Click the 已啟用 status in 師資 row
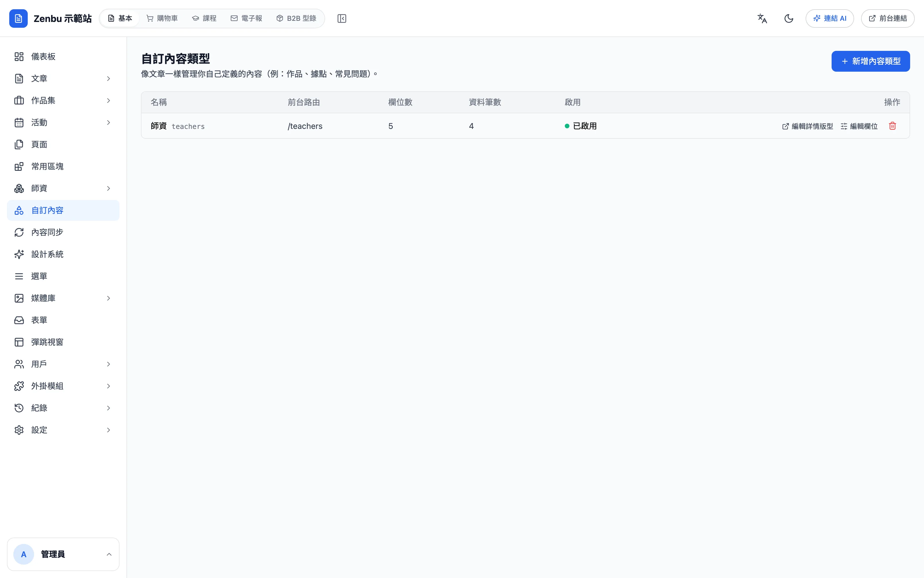 (581, 126)
